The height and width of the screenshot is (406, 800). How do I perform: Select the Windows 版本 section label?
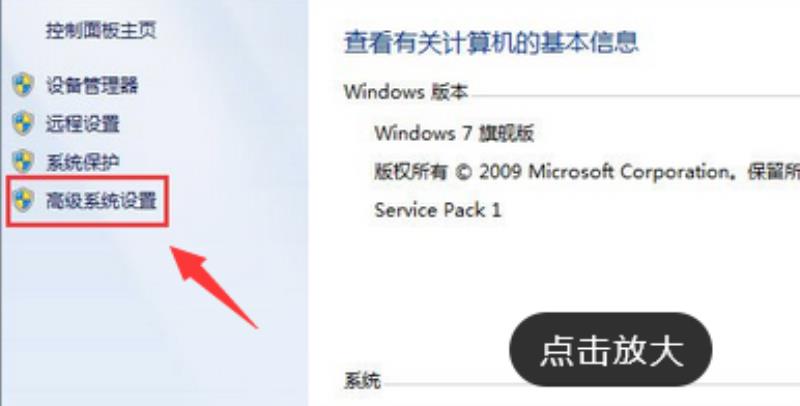(406, 92)
